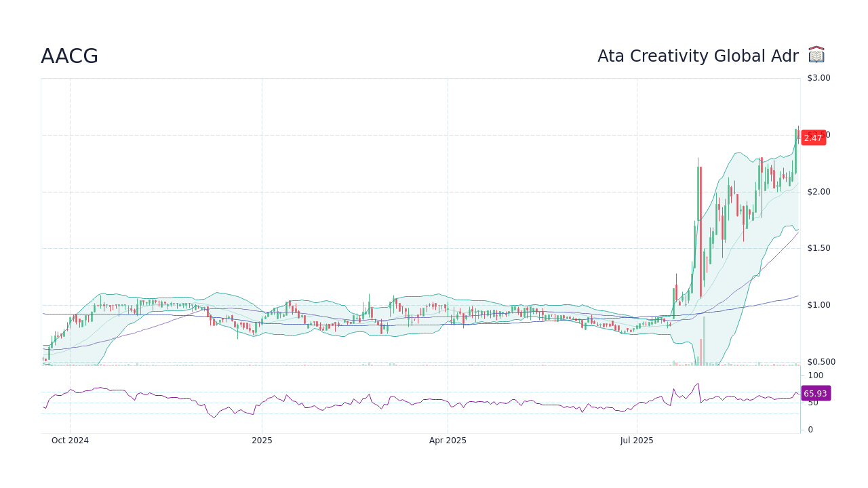868x488 pixels.
Task: Select the 2025 label on the time axis
Action: [262, 441]
